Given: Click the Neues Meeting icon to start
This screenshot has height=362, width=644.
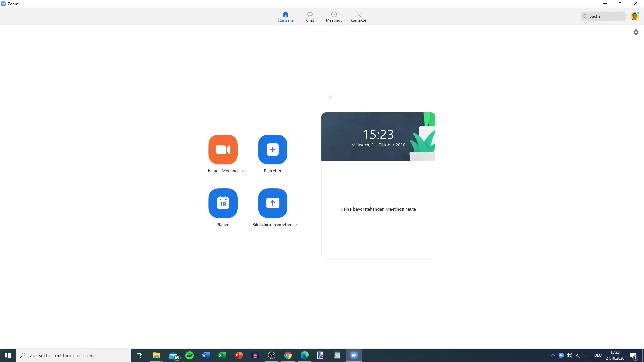Looking at the screenshot, I should 223,149.
